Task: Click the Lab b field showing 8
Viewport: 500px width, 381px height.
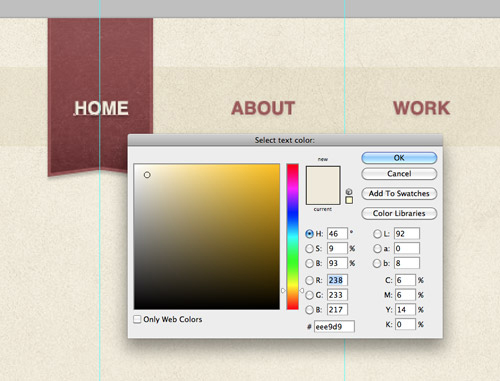Action: pyautogui.click(x=407, y=263)
